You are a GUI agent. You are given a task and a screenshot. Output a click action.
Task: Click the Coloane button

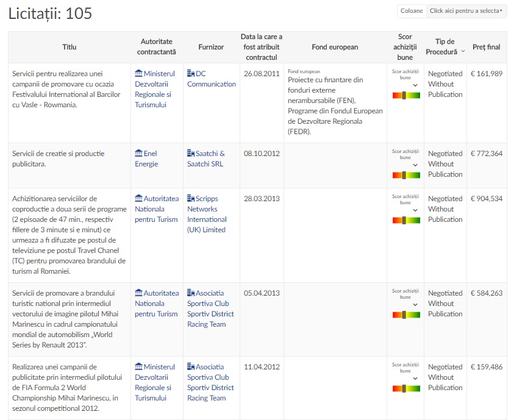pyautogui.click(x=412, y=11)
